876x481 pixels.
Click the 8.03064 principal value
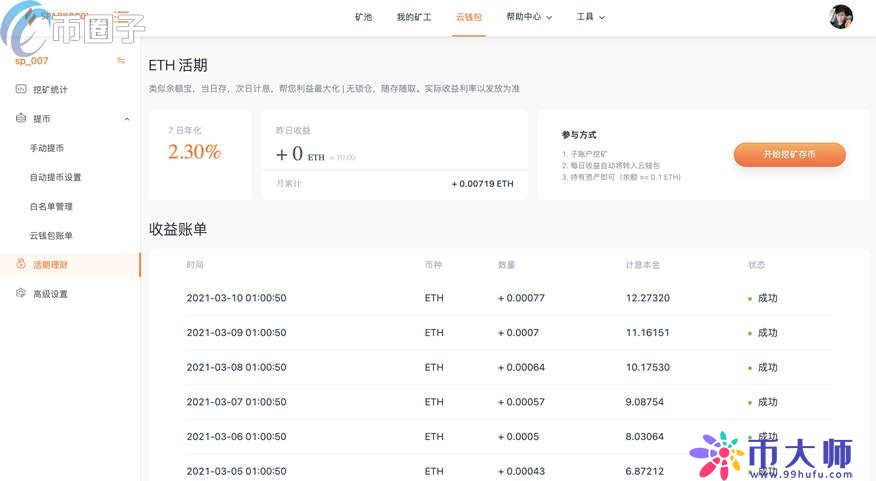tap(645, 436)
